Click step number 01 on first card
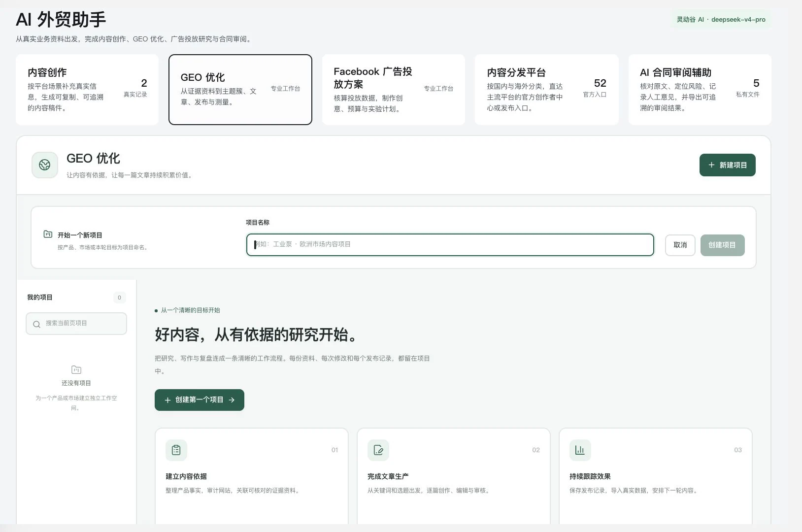802x532 pixels. 334,450
